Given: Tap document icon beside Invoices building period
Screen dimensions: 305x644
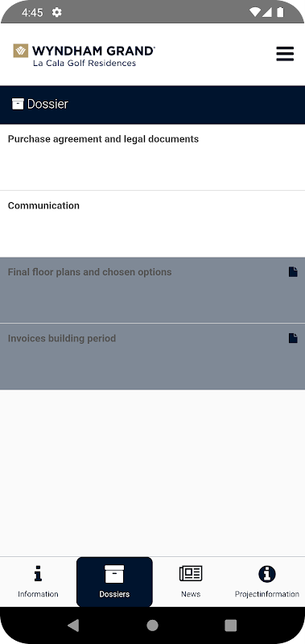Looking at the screenshot, I should 293,338.
